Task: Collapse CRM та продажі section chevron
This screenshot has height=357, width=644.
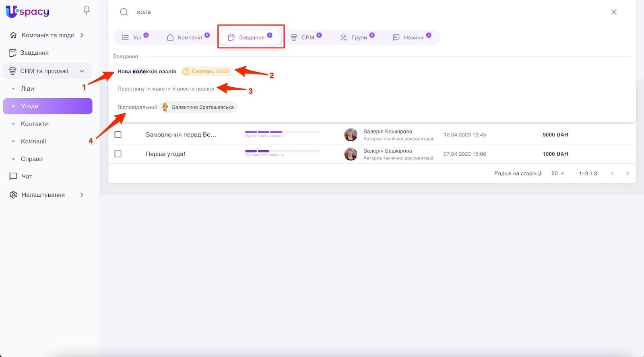Action: pos(82,71)
